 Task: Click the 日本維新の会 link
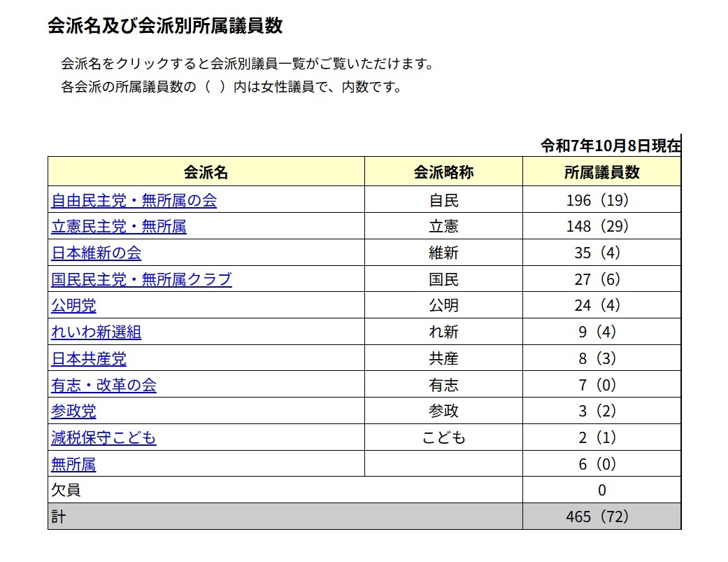pyautogui.click(x=96, y=253)
